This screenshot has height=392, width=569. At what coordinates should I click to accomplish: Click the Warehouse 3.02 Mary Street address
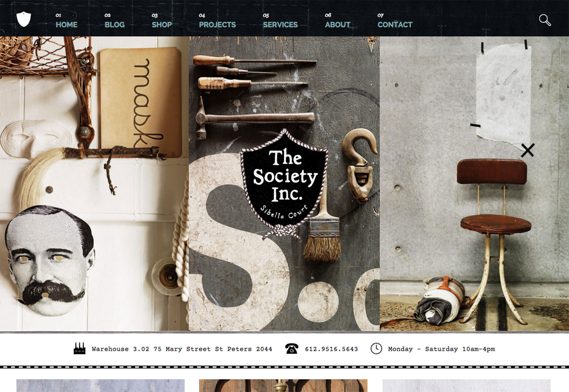(182, 349)
